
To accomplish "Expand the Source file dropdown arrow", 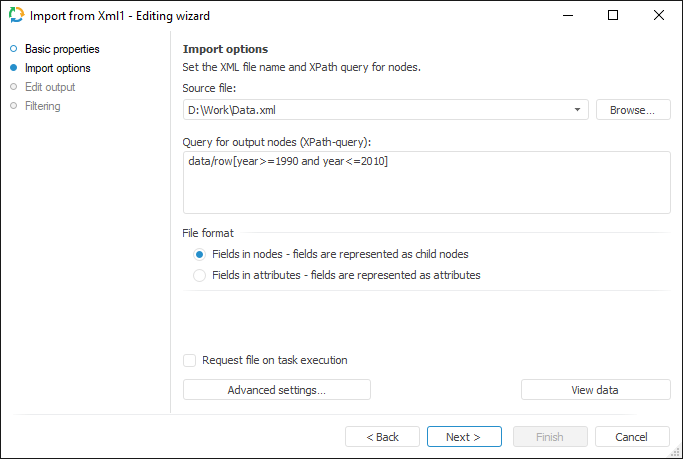I will point(577,110).
